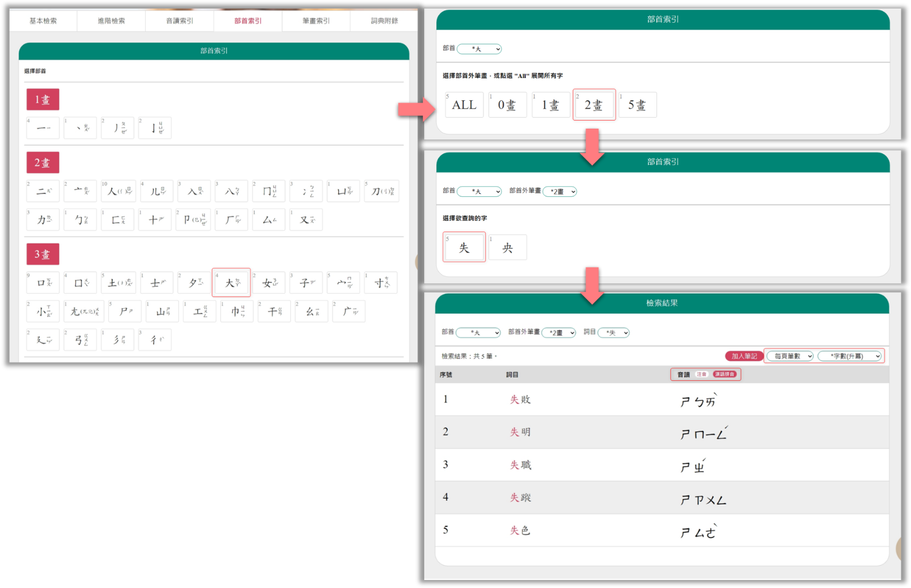
Task: Select the 音讀索引 tab
Action: (179, 20)
